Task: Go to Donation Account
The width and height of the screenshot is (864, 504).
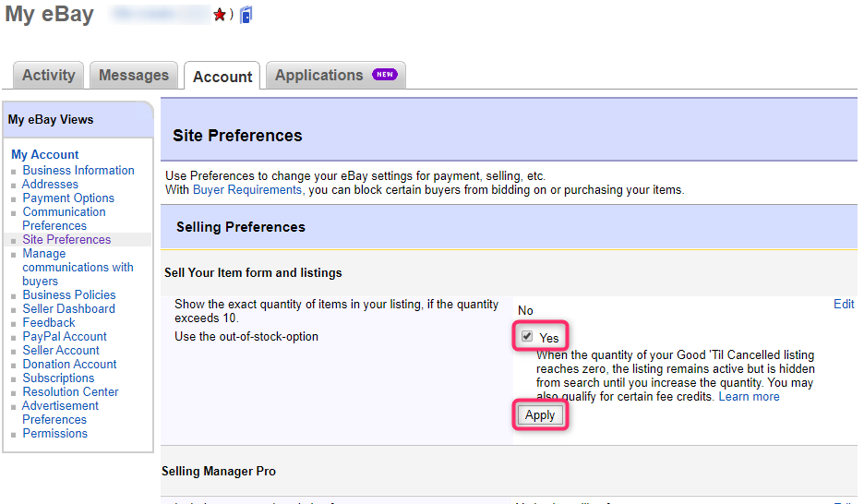Action: pos(69,364)
